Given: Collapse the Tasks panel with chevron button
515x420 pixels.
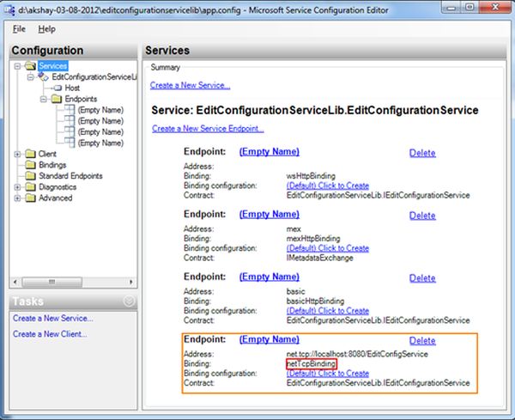Looking at the screenshot, I should [129, 301].
